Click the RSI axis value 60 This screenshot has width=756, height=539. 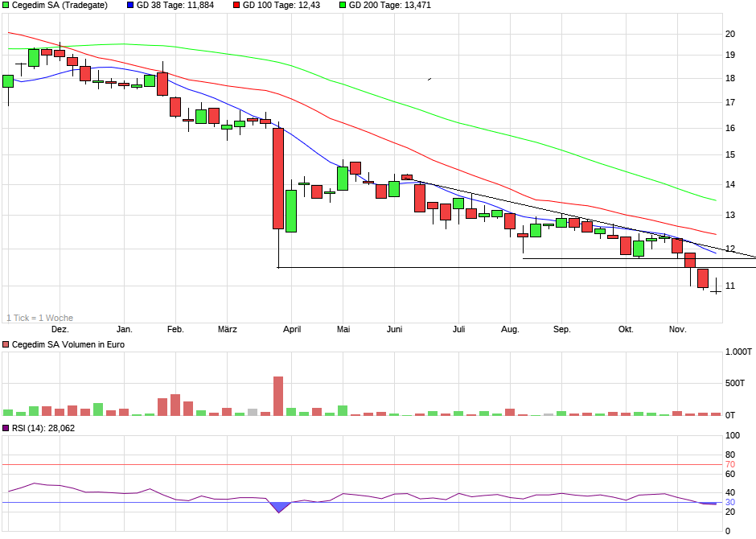[x=730, y=474]
